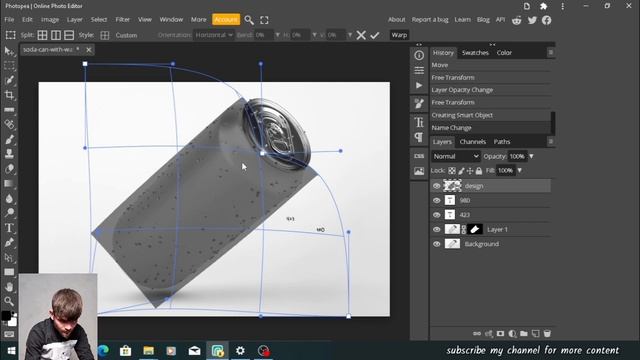Switch to the Paths tab
The image size is (640, 360).
coord(502,142)
